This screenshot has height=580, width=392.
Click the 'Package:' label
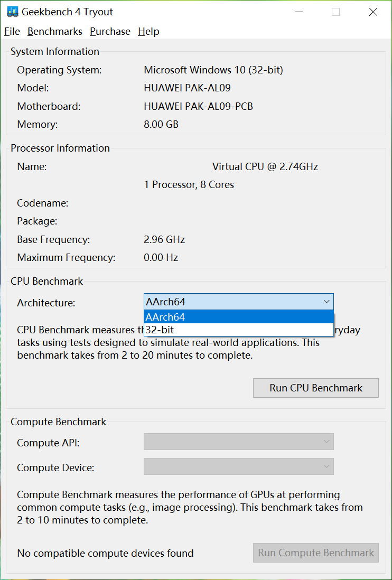tap(37, 221)
